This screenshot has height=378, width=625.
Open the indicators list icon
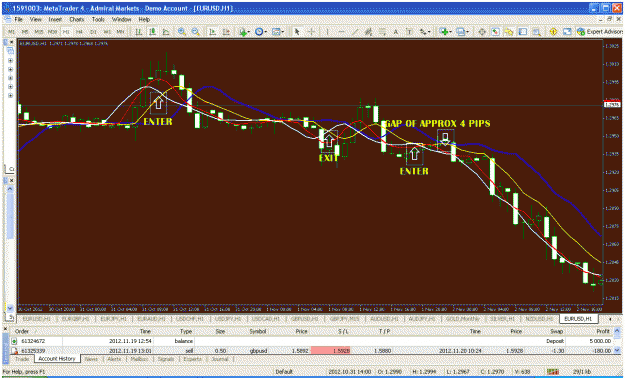[242, 32]
